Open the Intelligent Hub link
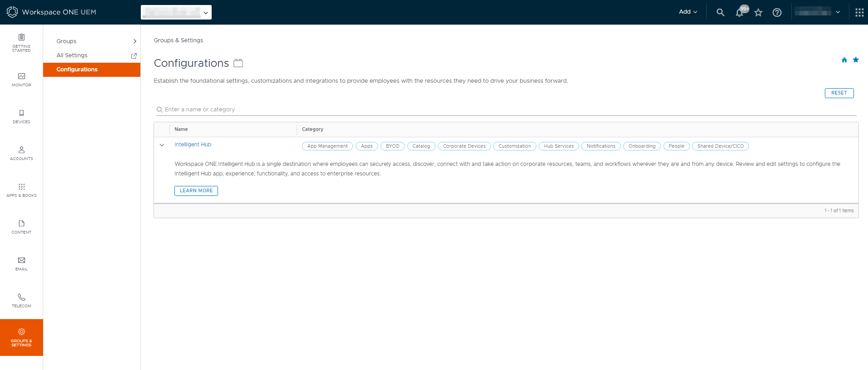Screen dimensions: 868x370 click(193, 145)
